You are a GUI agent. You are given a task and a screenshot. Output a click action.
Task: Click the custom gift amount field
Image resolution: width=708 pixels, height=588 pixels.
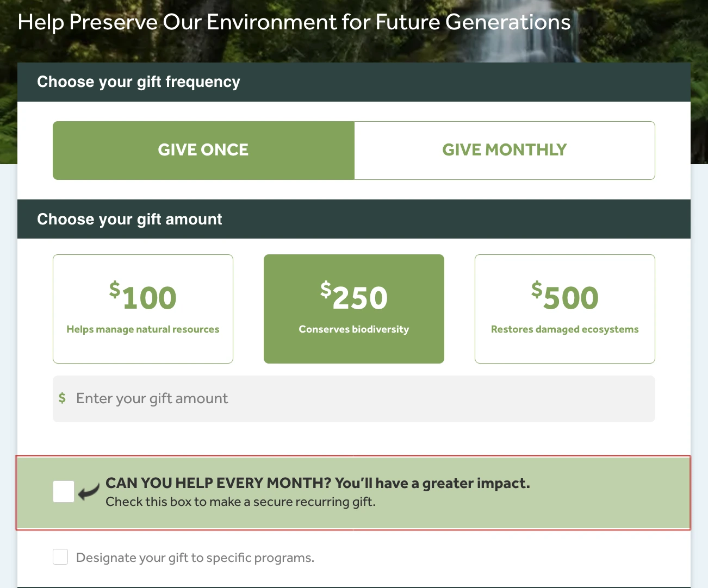tap(359, 399)
